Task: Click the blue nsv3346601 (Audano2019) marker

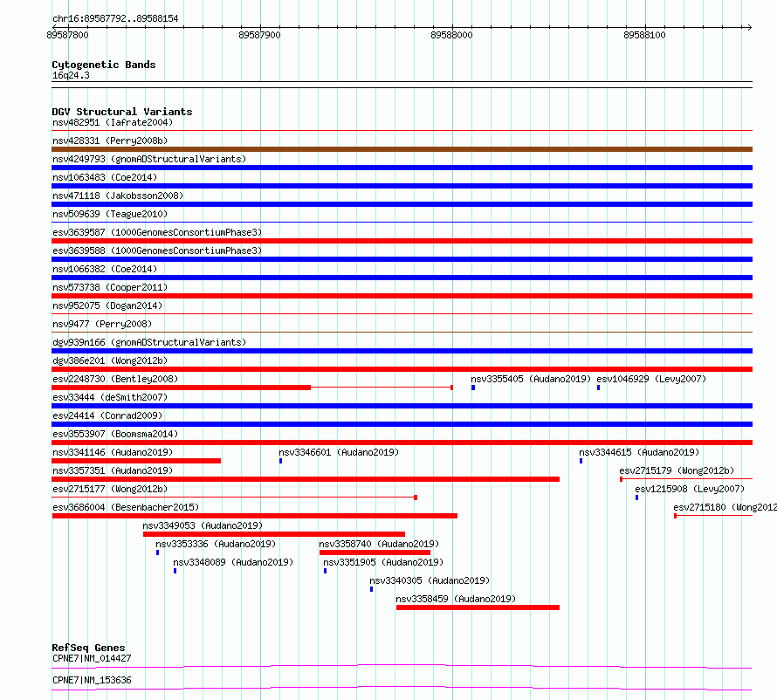Action: point(281,461)
